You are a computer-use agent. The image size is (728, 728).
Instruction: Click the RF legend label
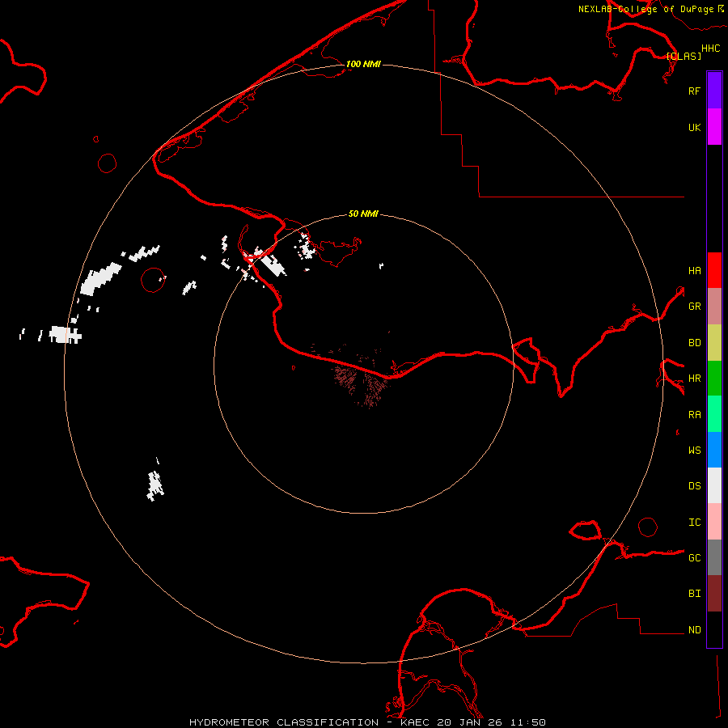tap(694, 91)
